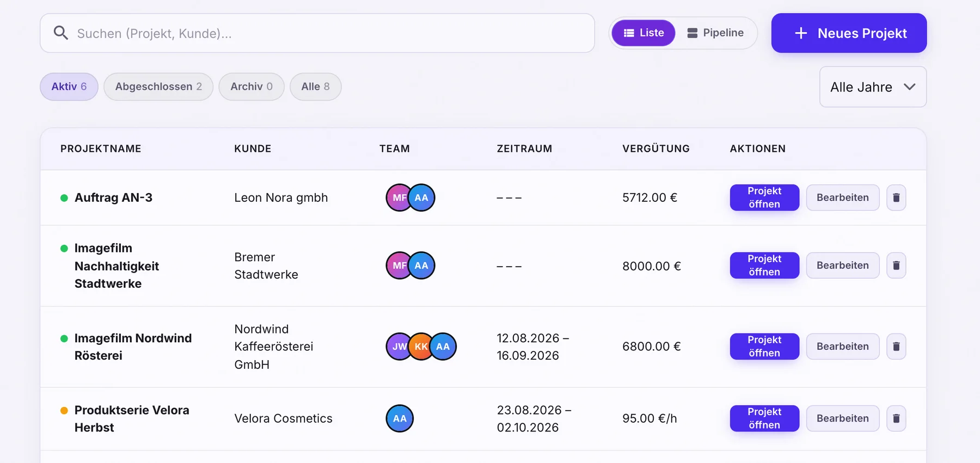The width and height of the screenshot is (980, 463).
Task: Filter by Abgeschlossen projects
Action: 158,87
